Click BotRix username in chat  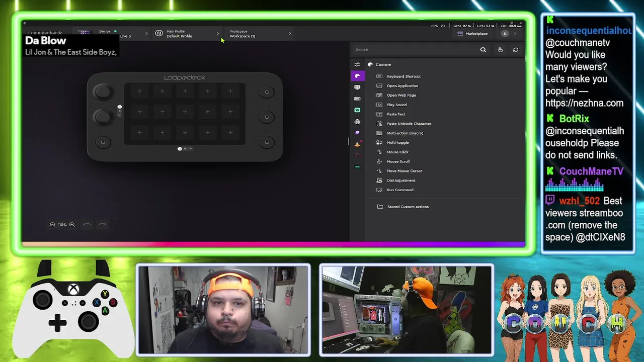[574, 119]
